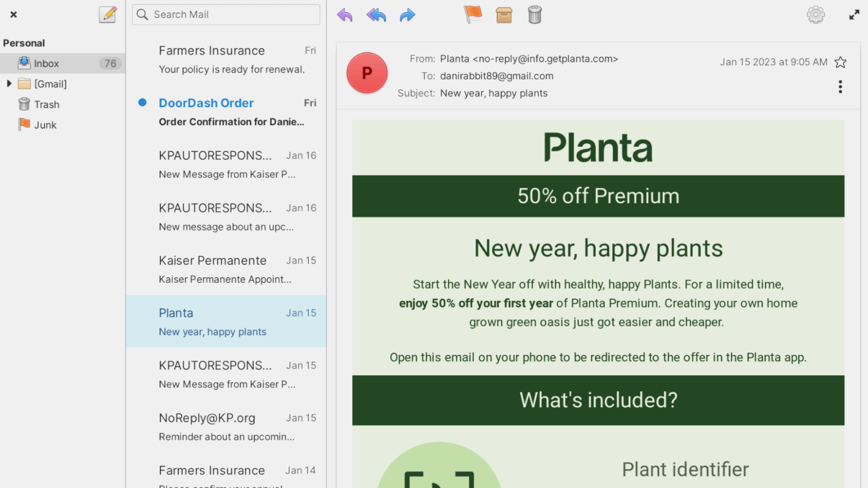868x488 pixels.
Task: Click the magnifier icon in the search box
Action: [x=143, y=15]
